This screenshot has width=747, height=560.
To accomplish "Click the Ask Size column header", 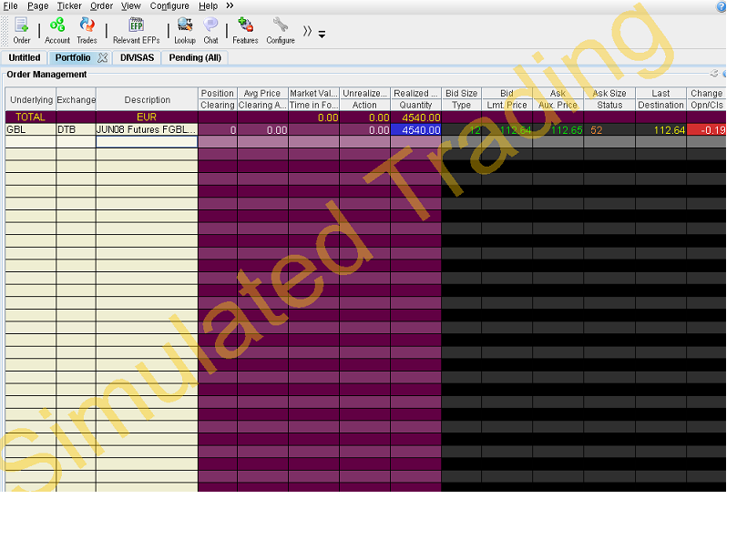I will click(609, 93).
